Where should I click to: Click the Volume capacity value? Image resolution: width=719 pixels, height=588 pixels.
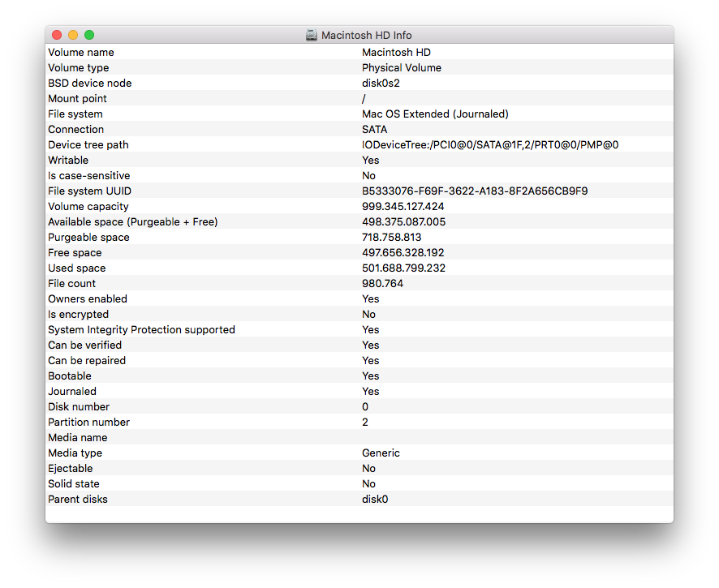(403, 206)
